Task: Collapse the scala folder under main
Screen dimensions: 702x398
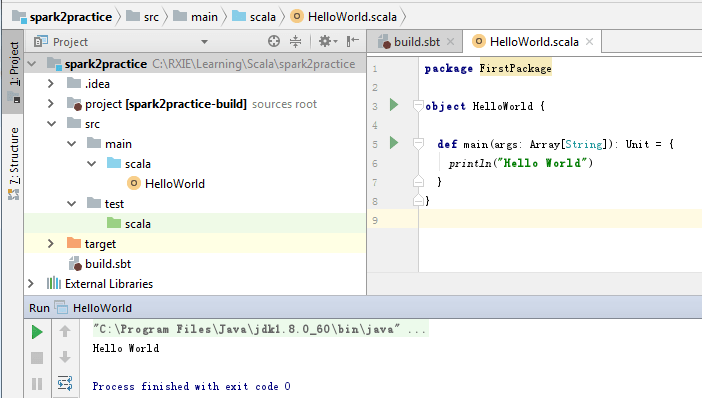Action: (x=92, y=164)
